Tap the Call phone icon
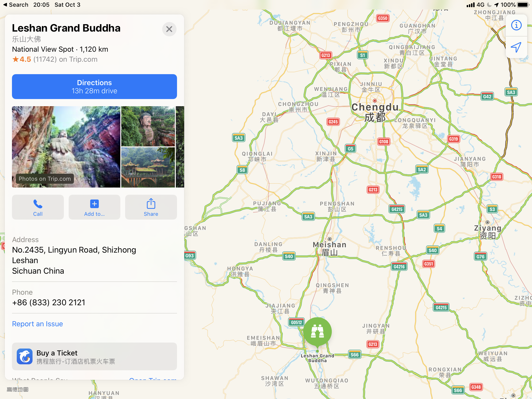 coord(38,204)
